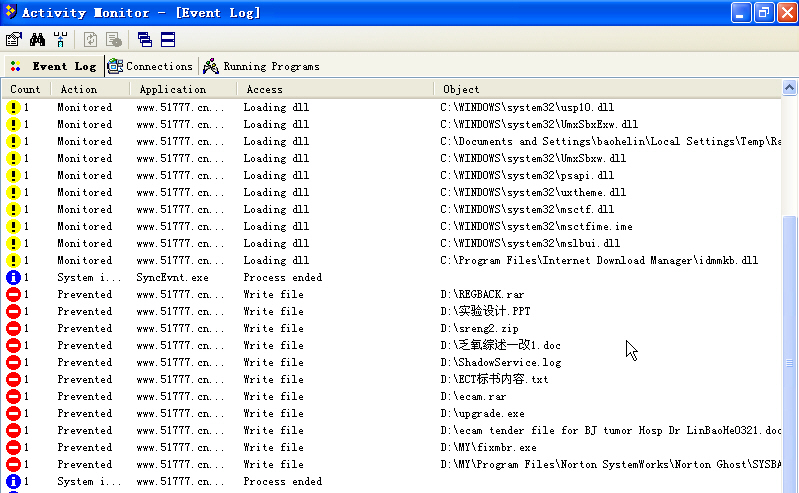
Task: Click the blue info icon for SyncEvnt.exe
Action: [x=13, y=277]
